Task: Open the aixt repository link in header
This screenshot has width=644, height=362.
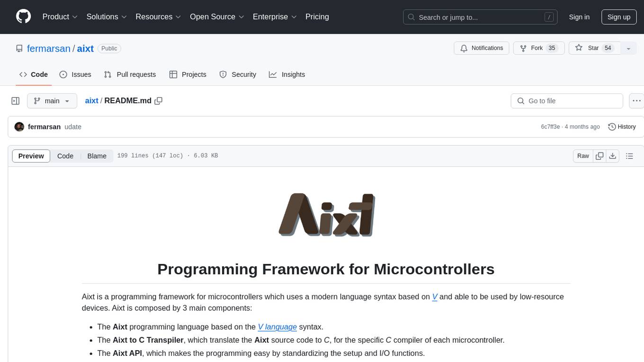Action: 85,48
